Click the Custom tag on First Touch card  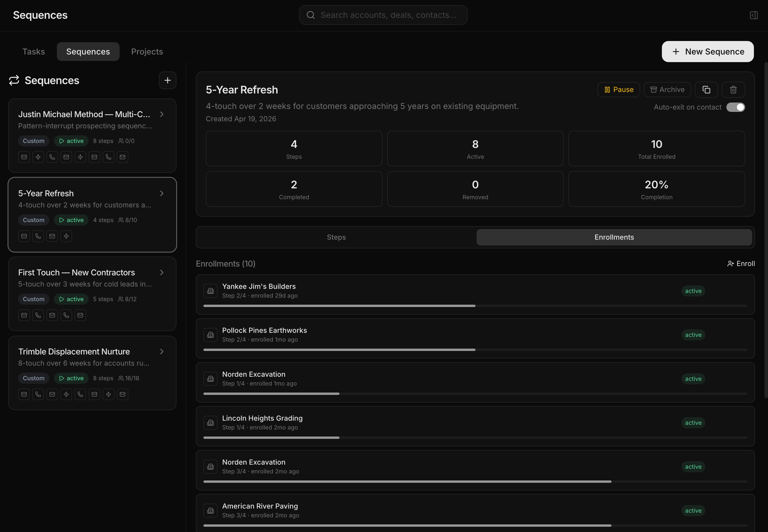point(34,299)
